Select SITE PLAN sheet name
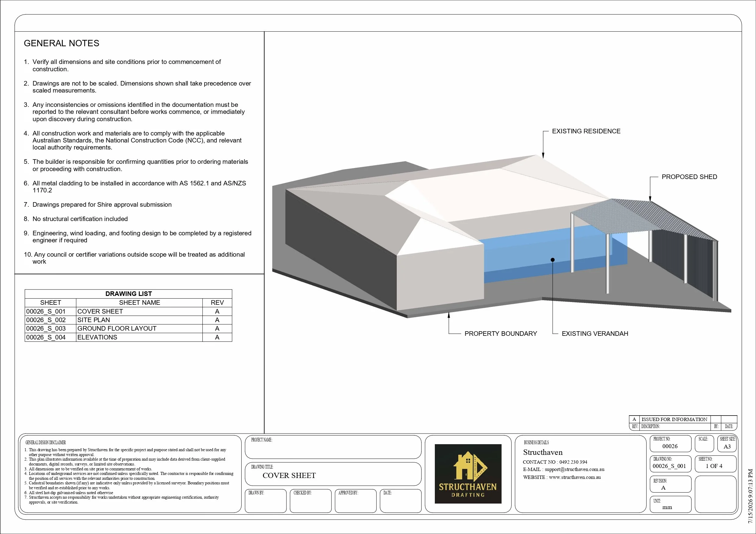Viewport: 756px width, 534px height. pos(94,320)
